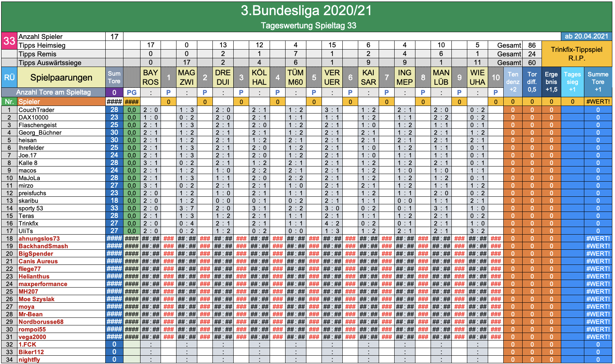Select red player name nightfly
This screenshot has width=615, height=364.
tap(29, 359)
